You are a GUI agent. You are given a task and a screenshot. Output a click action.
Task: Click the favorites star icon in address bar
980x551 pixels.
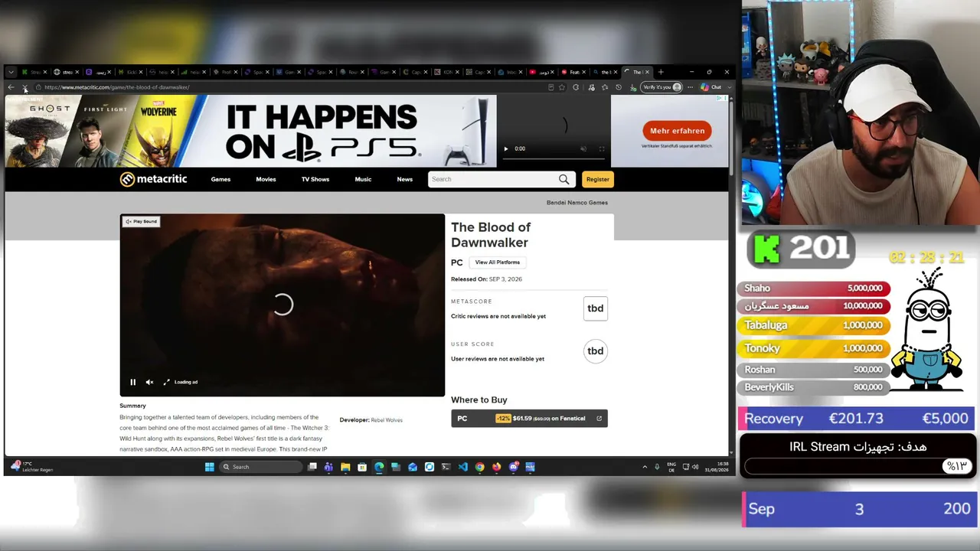pos(562,87)
